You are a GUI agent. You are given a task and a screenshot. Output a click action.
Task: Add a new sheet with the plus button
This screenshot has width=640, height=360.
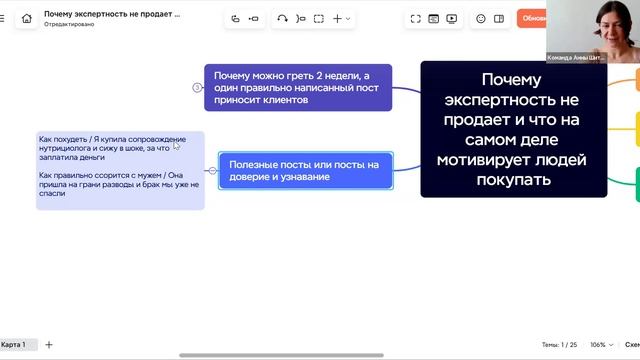(49, 345)
